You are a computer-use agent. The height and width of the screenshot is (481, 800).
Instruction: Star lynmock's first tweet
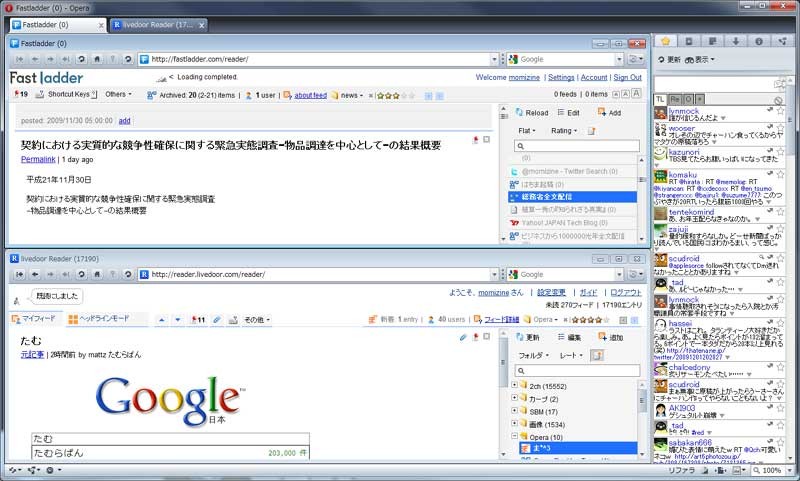(780, 111)
